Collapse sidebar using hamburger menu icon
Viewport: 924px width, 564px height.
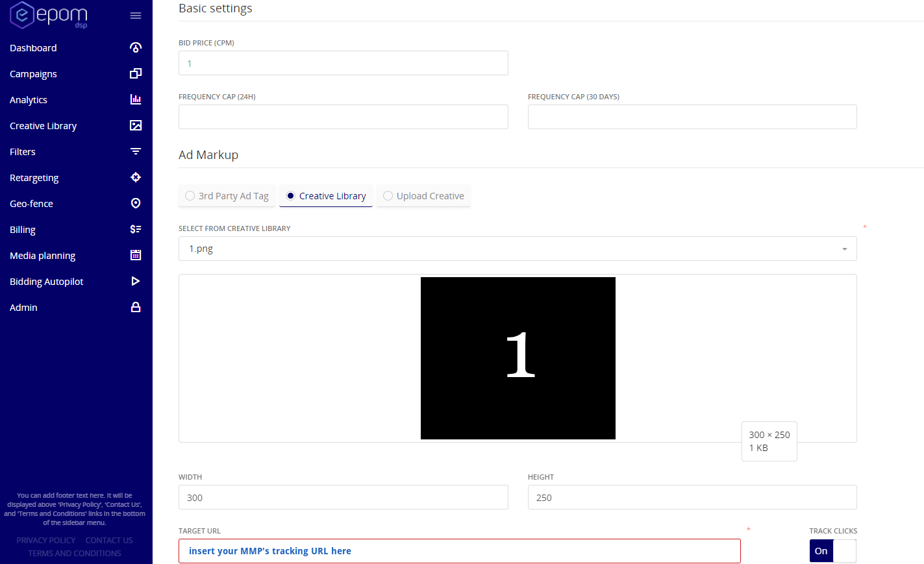pos(136,16)
